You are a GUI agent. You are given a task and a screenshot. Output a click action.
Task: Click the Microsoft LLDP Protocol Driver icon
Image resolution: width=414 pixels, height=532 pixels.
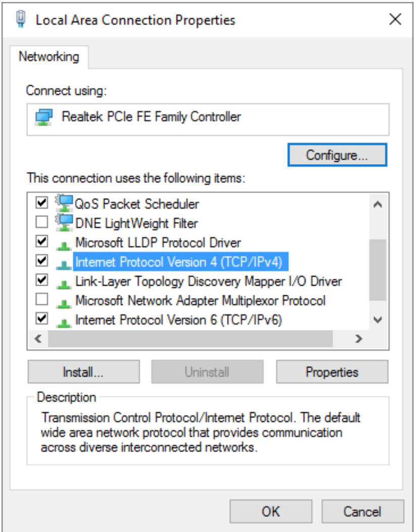pos(64,245)
